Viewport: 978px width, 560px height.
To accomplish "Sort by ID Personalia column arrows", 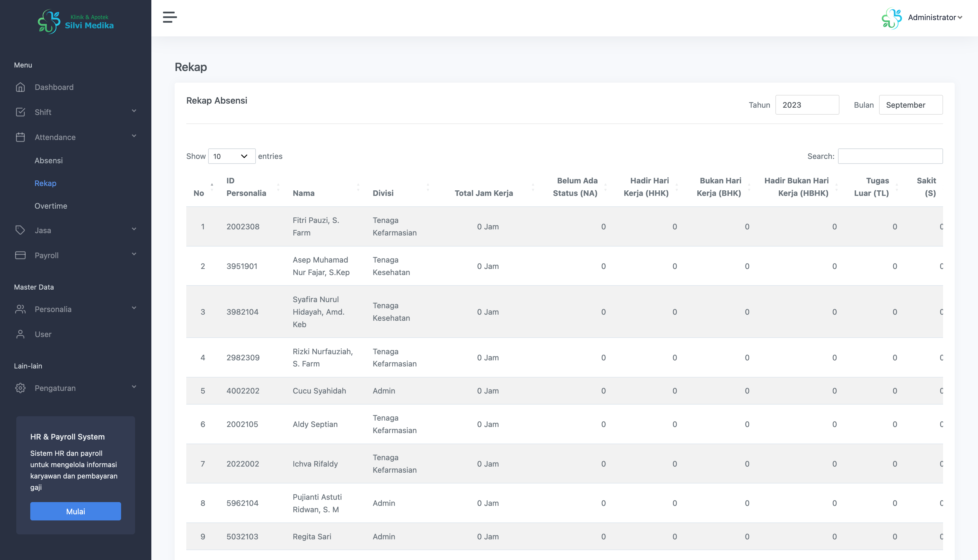I will point(278,187).
